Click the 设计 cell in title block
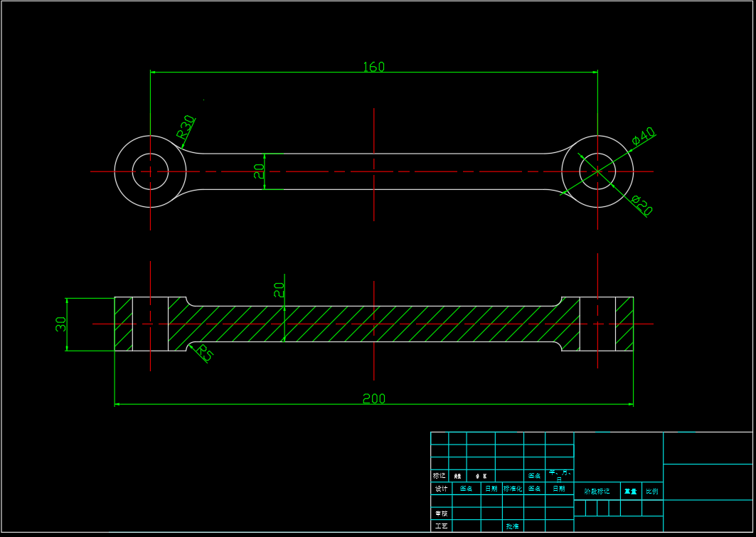This screenshot has height=537, width=756. (441, 489)
